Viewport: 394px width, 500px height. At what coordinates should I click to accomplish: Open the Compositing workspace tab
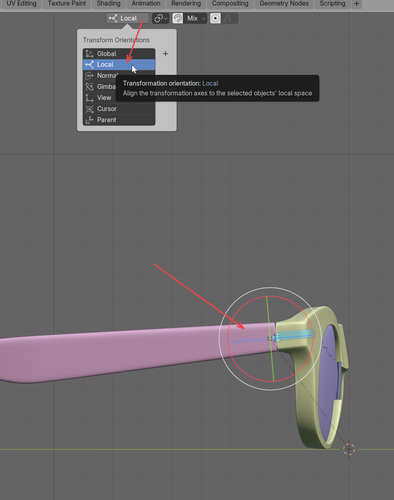click(230, 4)
